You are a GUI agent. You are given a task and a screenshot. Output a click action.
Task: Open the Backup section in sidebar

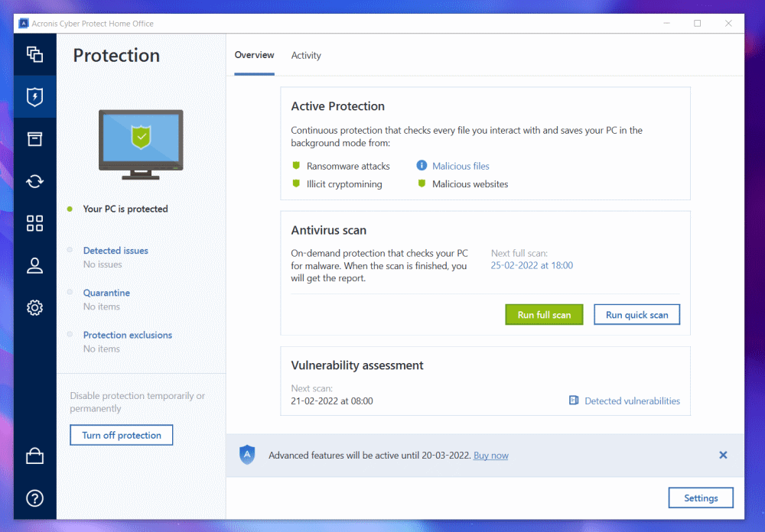click(34, 54)
